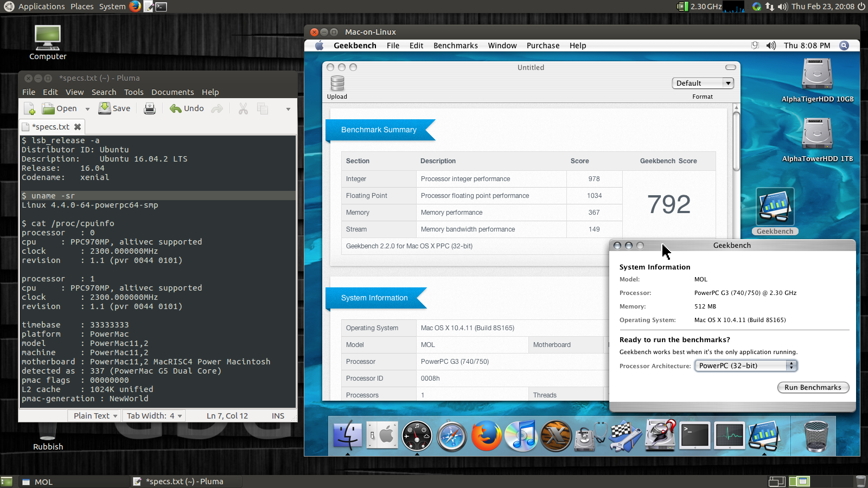The width and height of the screenshot is (868, 488).
Task: Open Safari compass icon in dock
Action: coord(451,436)
